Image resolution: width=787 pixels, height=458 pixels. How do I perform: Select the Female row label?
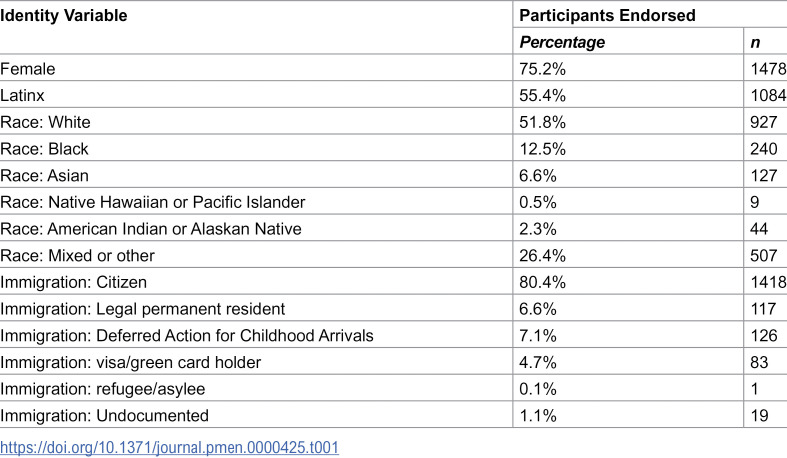point(28,69)
